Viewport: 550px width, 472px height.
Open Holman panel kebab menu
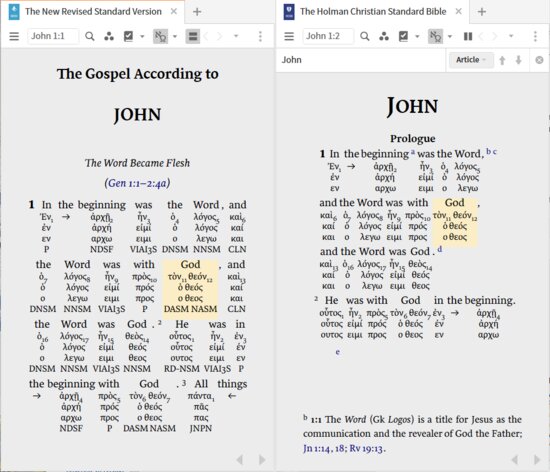[535, 36]
